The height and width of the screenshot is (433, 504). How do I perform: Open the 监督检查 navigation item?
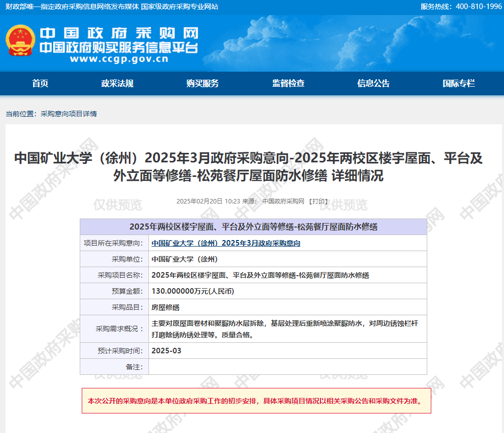288,84
